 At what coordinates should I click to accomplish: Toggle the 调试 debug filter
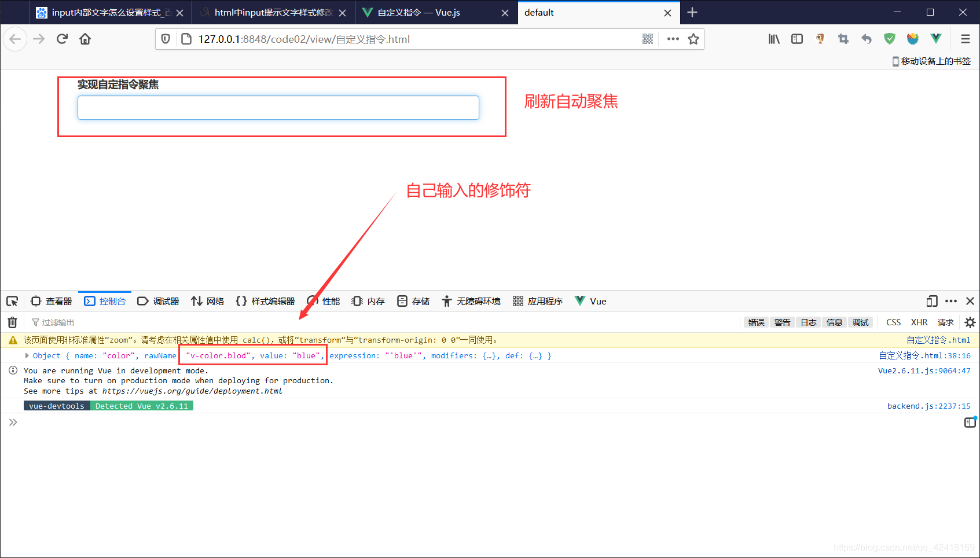pos(860,322)
